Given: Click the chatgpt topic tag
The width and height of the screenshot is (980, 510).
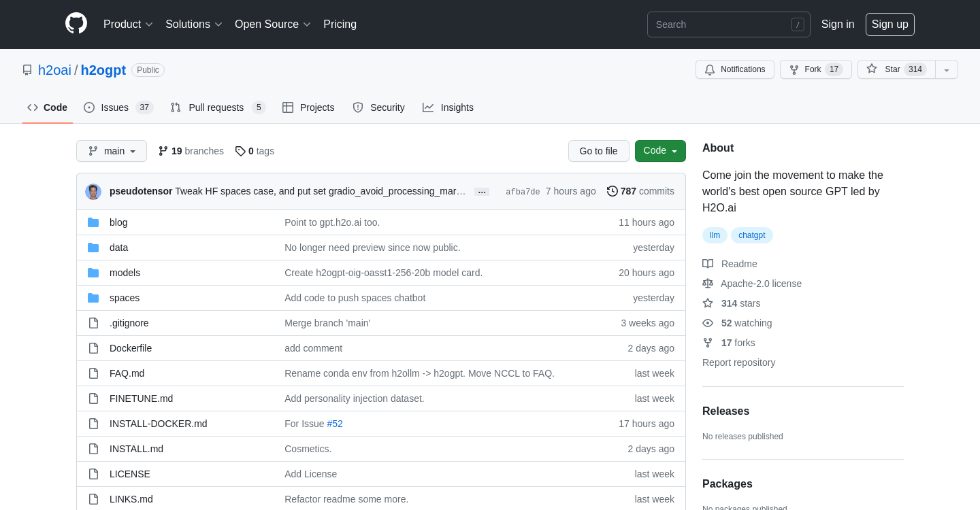Looking at the screenshot, I should [752, 235].
